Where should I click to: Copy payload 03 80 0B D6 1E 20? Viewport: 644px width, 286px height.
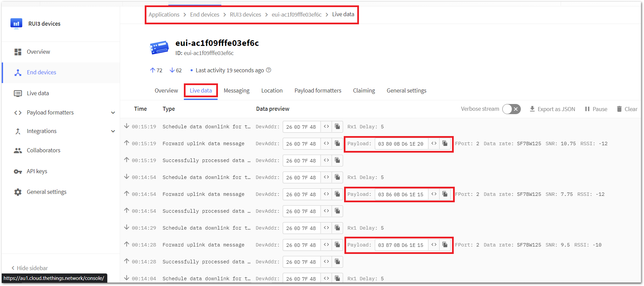pos(445,144)
